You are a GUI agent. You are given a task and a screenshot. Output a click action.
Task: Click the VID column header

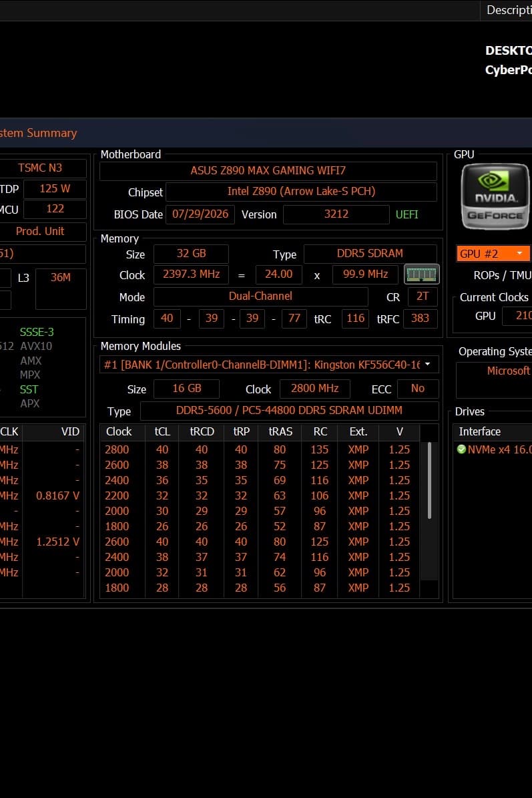(x=53, y=431)
